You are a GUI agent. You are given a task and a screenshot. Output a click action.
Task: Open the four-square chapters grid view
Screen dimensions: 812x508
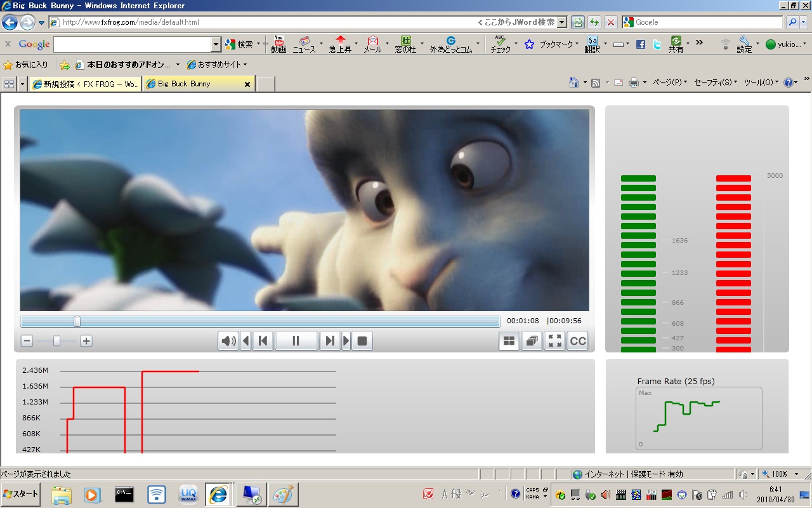(x=509, y=341)
